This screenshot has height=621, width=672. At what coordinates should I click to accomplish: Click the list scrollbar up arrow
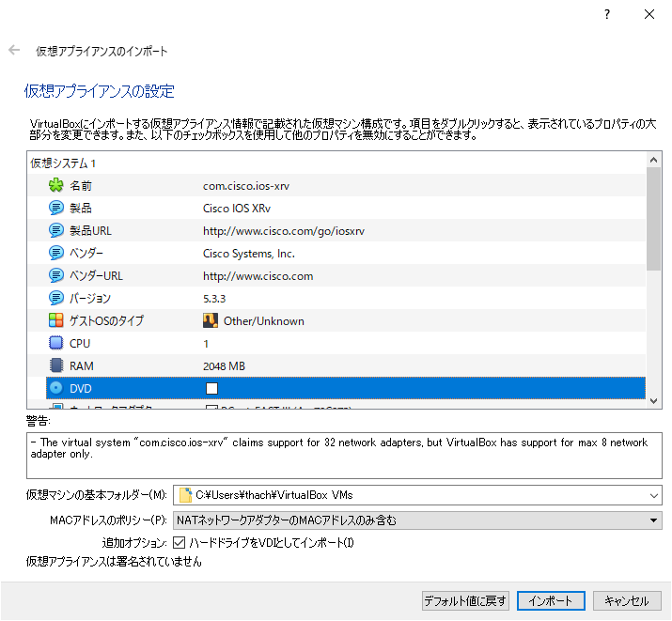(x=653, y=160)
